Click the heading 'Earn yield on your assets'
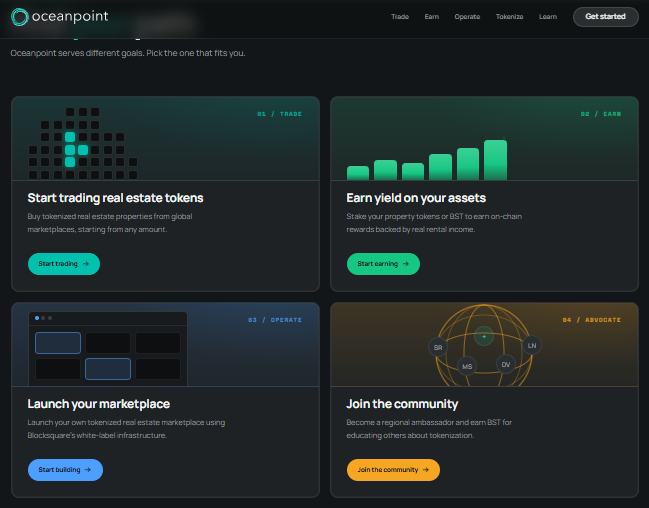Viewport: 649px width, 508px height. click(416, 198)
